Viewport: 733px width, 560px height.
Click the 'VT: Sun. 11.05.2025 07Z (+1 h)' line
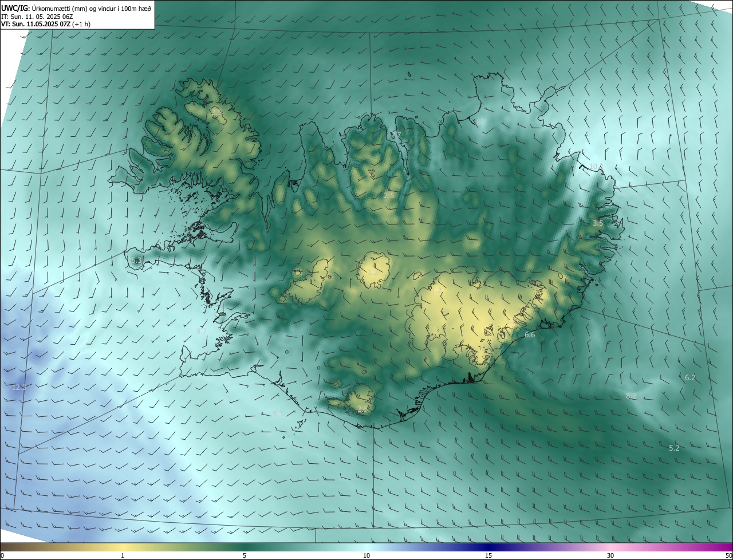click(x=45, y=24)
